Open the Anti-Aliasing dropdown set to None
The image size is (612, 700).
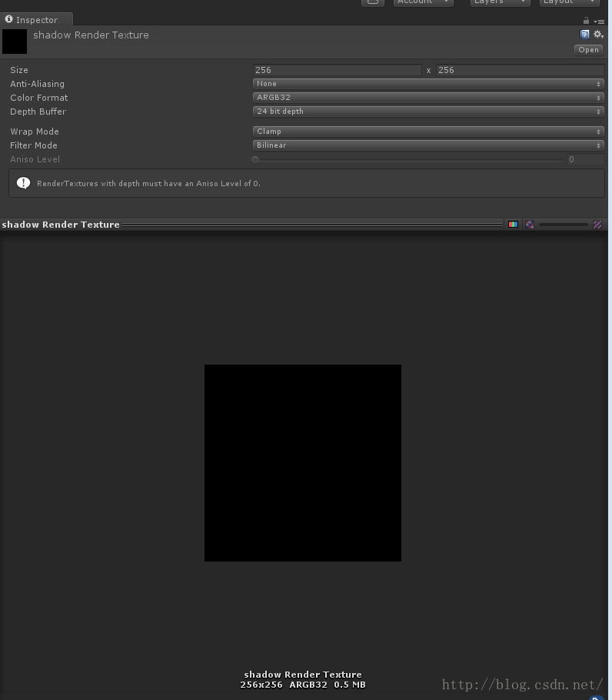pyautogui.click(x=428, y=84)
